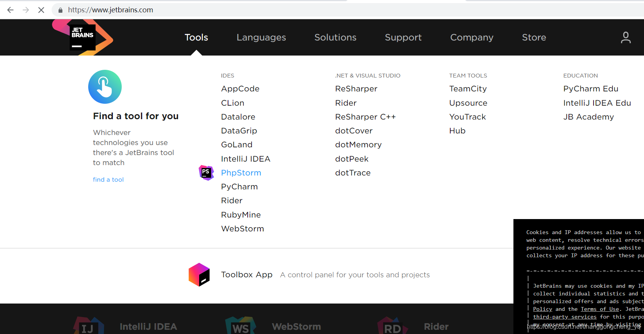The image size is (644, 334).
Task: Go back using the browser back arrow
Action: point(10,10)
